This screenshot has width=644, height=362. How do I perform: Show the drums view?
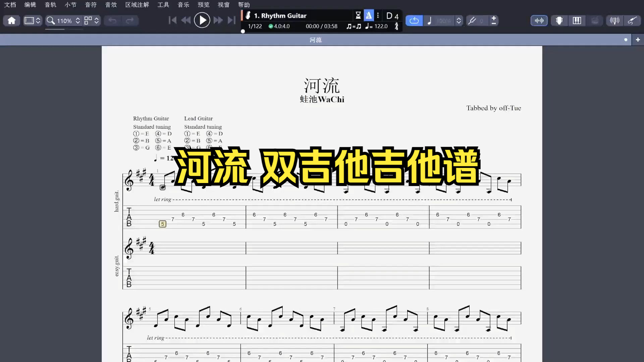pos(595,20)
